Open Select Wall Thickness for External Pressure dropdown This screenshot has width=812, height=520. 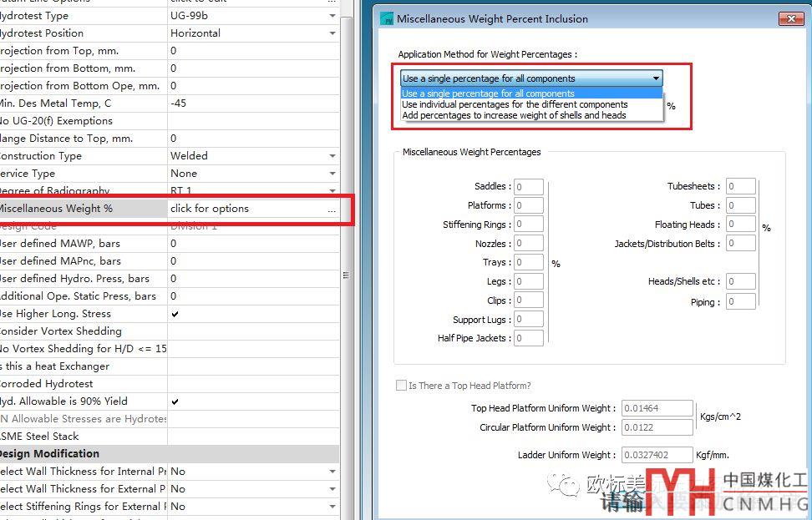click(332, 489)
